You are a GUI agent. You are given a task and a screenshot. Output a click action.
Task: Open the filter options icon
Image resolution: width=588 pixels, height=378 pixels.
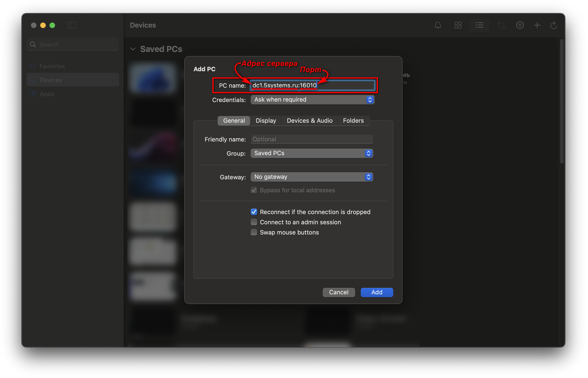520,25
